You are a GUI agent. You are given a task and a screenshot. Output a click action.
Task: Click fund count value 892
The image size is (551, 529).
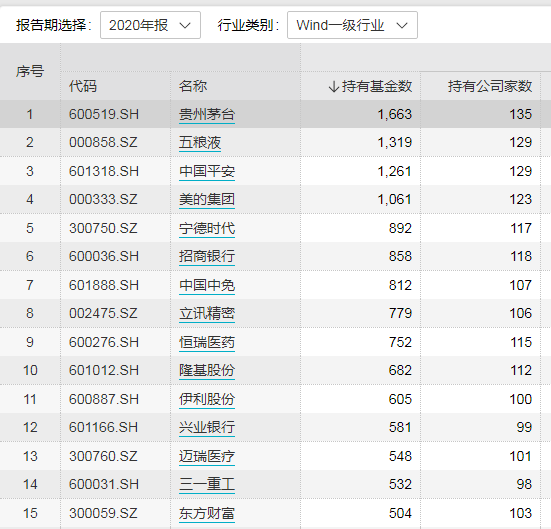click(x=400, y=228)
